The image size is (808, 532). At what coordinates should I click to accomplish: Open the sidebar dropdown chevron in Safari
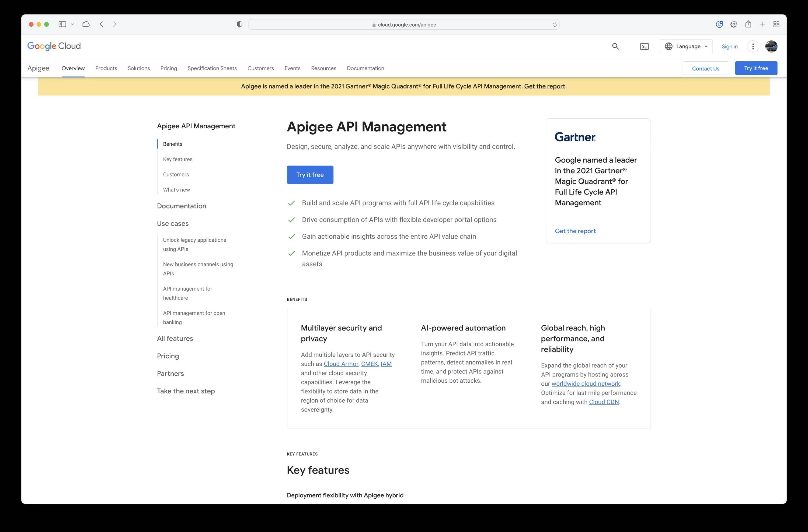pyautogui.click(x=72, y=24)
